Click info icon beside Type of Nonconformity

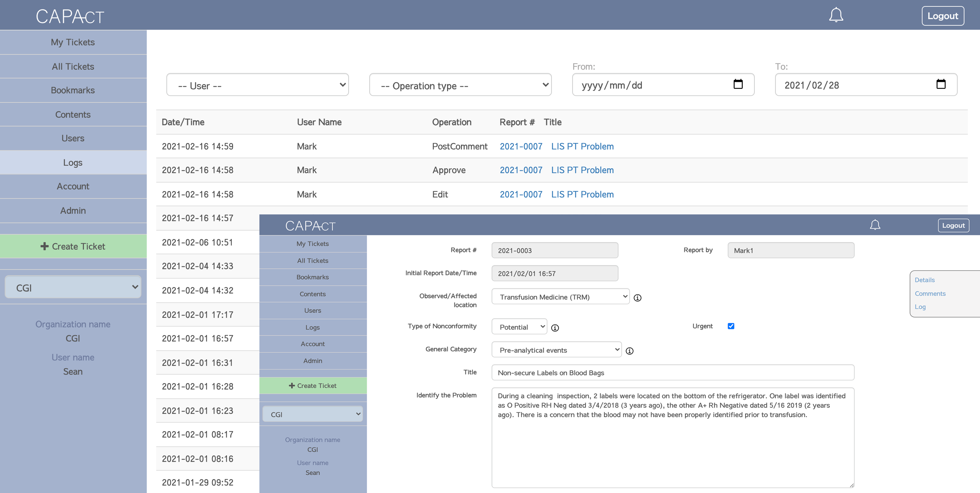point(555,328)
